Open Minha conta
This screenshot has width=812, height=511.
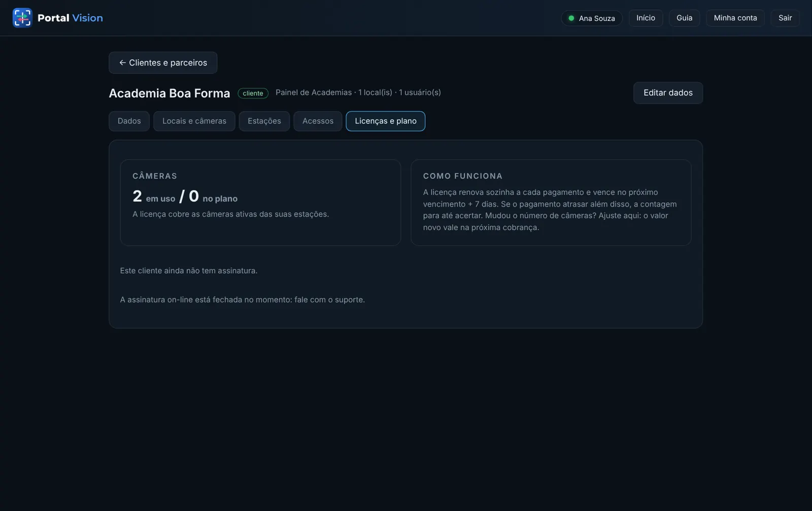tap(735, 18)
